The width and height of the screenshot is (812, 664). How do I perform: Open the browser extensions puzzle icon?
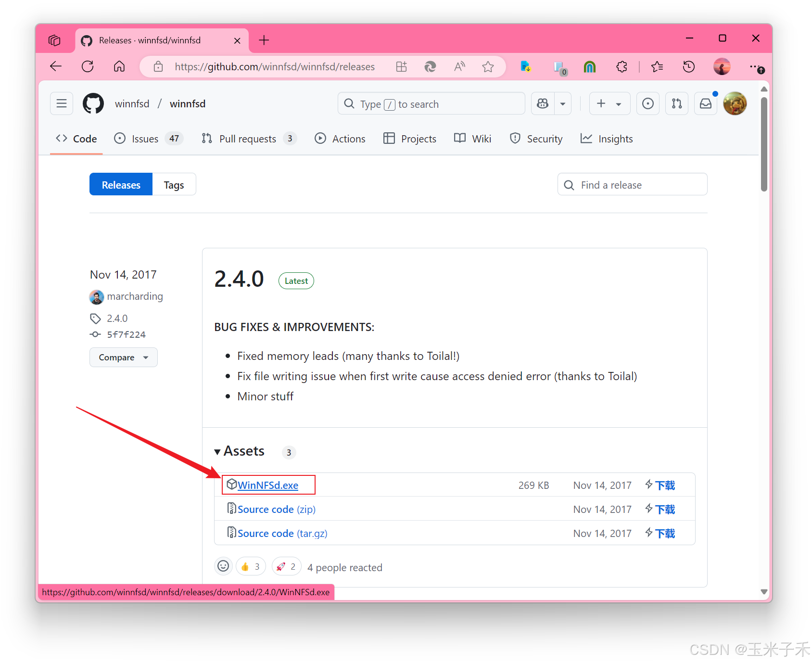point(622,67)
